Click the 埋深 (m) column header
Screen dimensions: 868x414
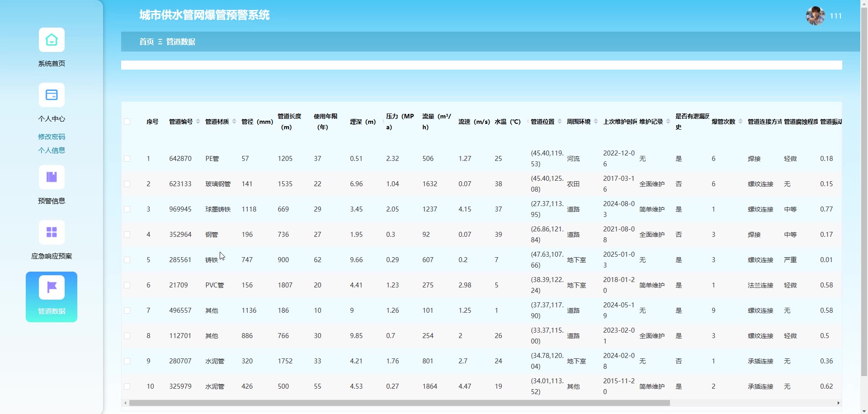[363, 122]
